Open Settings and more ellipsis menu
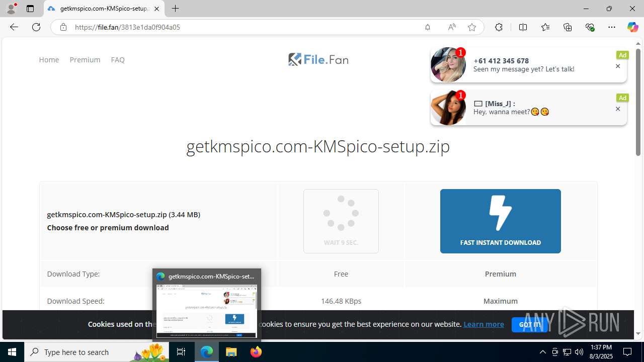 pos(612,27)
